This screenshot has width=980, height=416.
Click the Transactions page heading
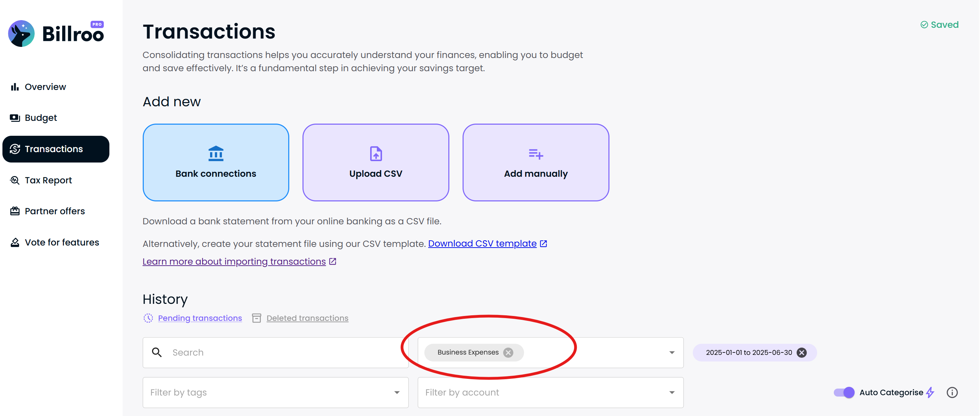tap(209, 32)
